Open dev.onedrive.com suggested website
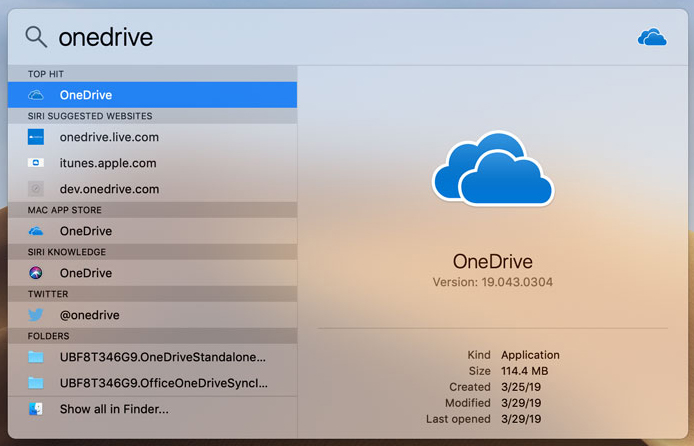The height and width of the screenshot is (446, 694). point(152,189)
